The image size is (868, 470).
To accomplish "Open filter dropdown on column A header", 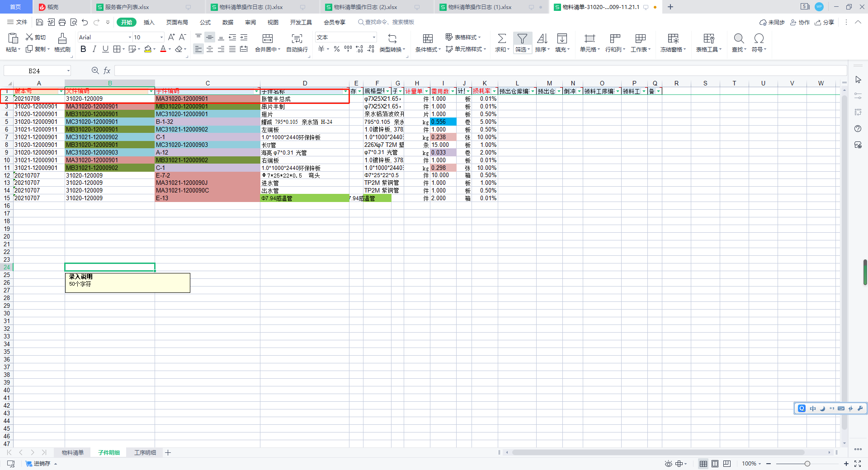I will (61, 91).
